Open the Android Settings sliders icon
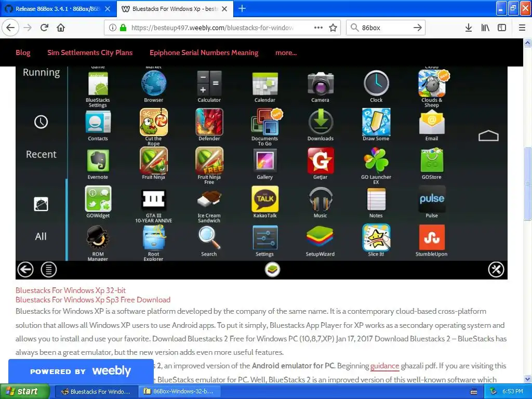Viewport: 532px width, 399px height. pos(265,238)
